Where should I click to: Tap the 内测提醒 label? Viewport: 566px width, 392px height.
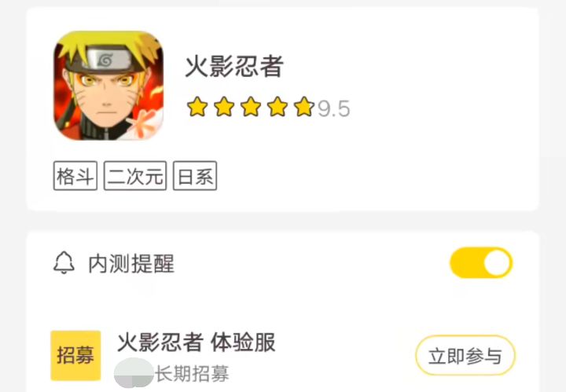(x=131, y=264)
